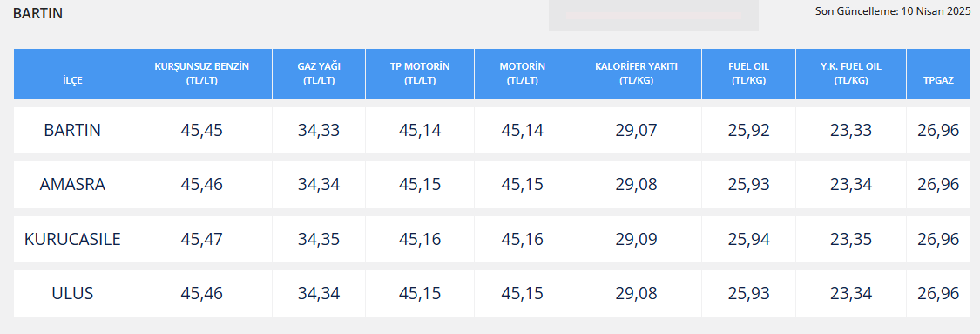Click the KURUCASILE district row label
The width and height of the screenshot is (980, 334).
(72, 239)
